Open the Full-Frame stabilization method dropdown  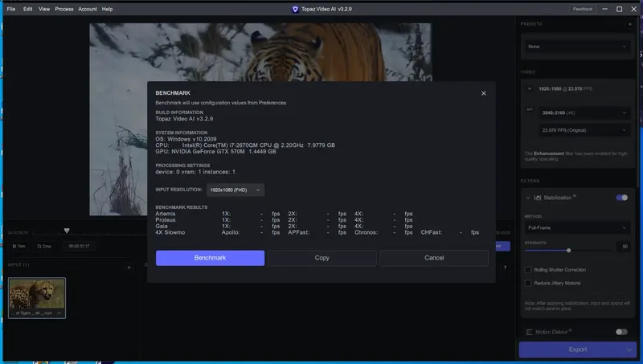(577, 228)
